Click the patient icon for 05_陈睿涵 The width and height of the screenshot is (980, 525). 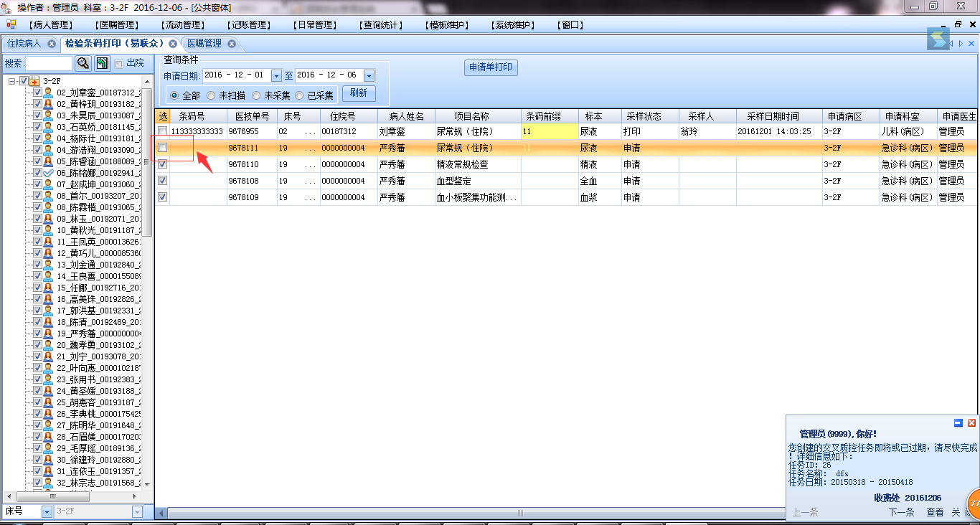pyautogui.click(x=48, y=161)
